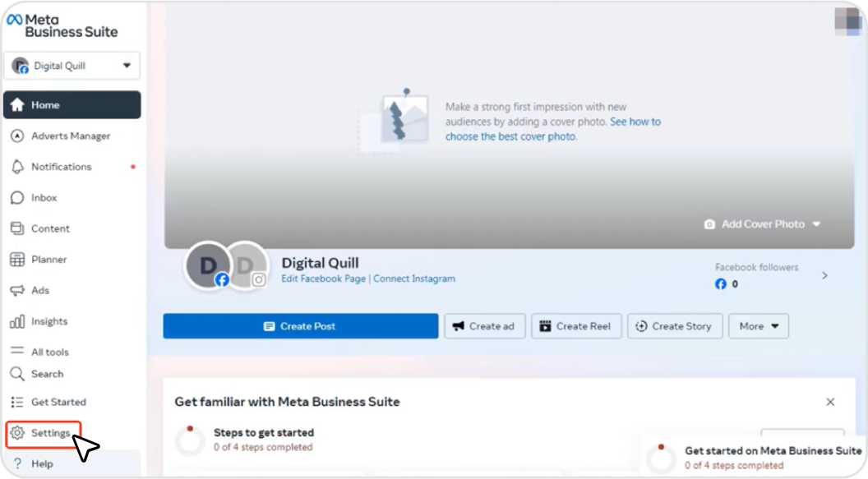Select the Home menu item
This screenshot has height=479, width=868.
tap(72, 105)
